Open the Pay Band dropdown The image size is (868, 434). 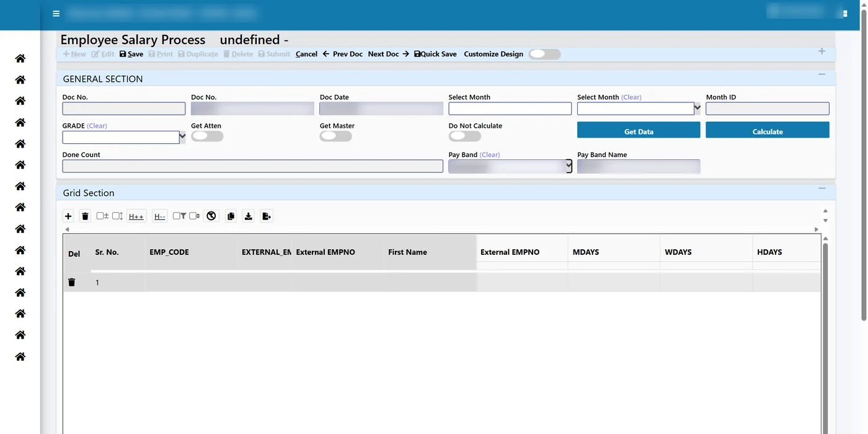pyautogui.click(x=569, y=166)
